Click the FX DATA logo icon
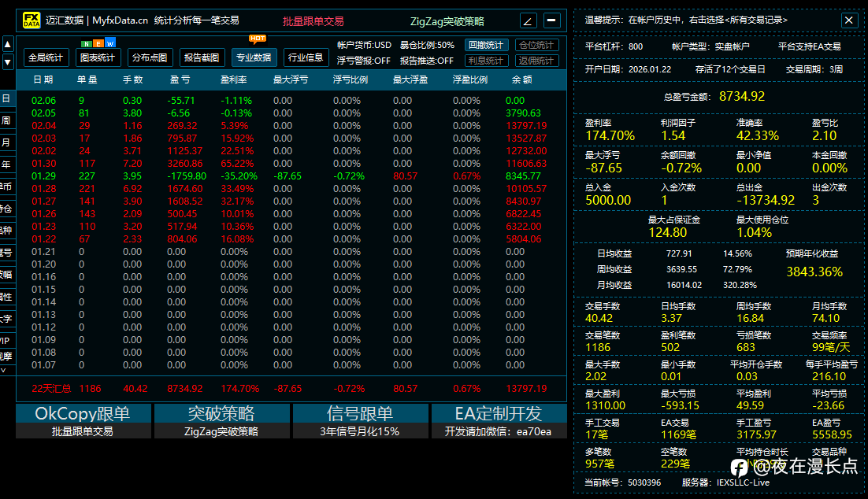Screen dimensions: 868x499 pos(32,20)
